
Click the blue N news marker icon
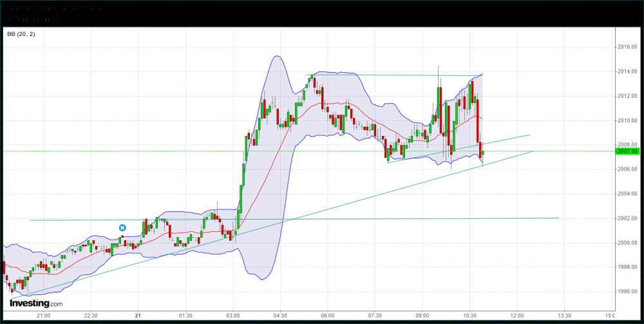click(122, 227)
